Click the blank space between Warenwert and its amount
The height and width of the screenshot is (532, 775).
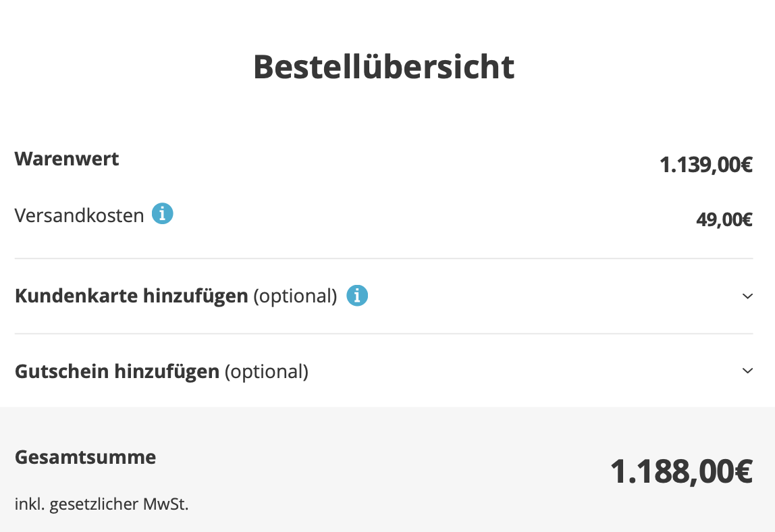click(383, 162)
